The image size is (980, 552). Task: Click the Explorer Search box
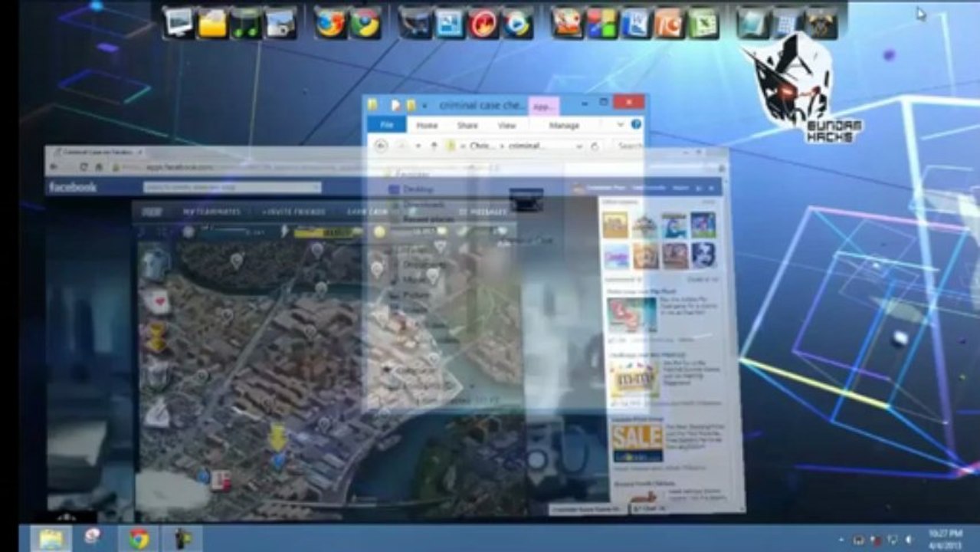click(x=628, y=145)
